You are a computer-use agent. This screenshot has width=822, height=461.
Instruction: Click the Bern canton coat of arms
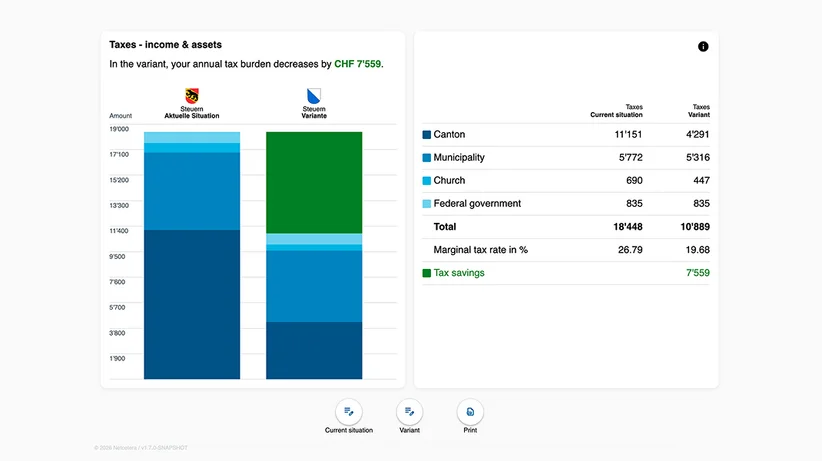192,96
